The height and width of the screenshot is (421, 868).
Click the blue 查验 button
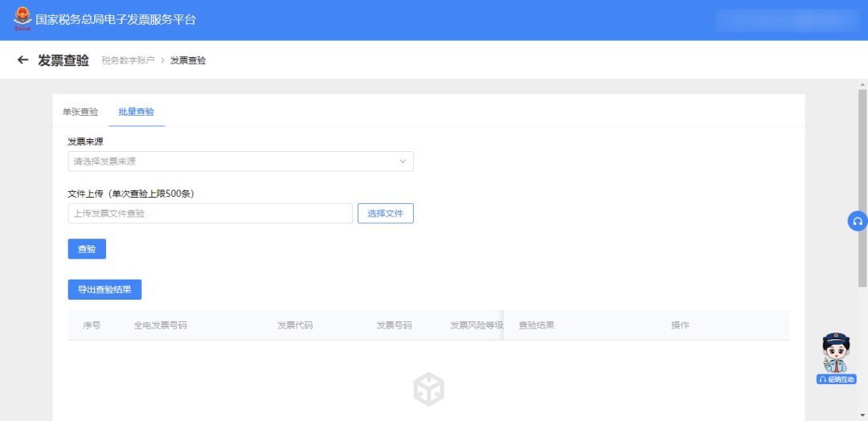click(87, 249)
